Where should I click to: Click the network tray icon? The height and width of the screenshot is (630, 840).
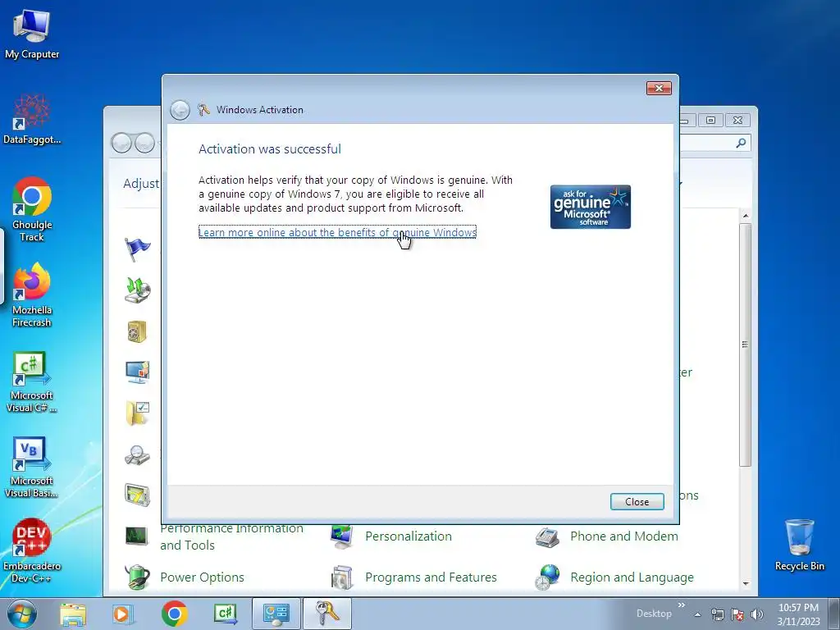(717, 614)
